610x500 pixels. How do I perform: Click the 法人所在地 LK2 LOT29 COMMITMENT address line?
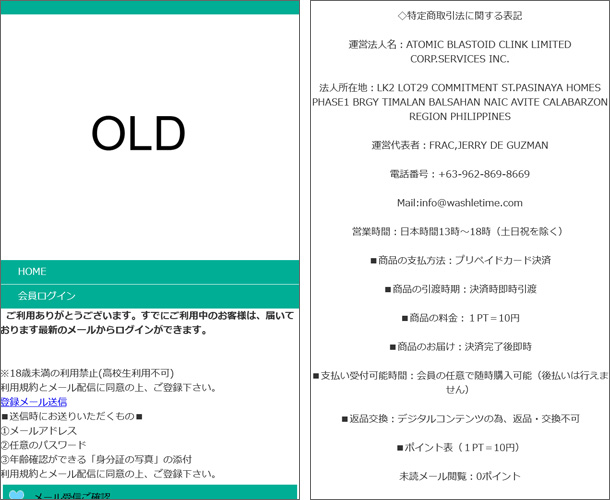pos(460,102)
